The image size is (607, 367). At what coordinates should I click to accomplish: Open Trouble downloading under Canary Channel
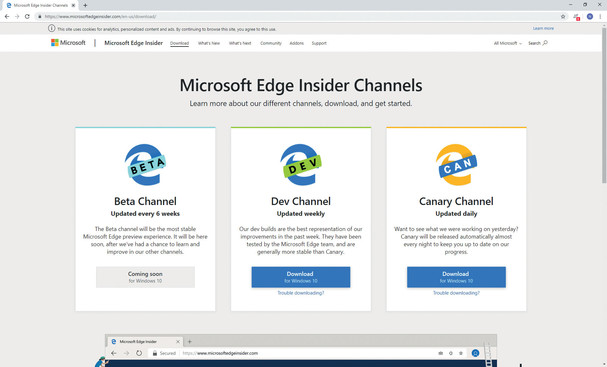click(456, 293)
